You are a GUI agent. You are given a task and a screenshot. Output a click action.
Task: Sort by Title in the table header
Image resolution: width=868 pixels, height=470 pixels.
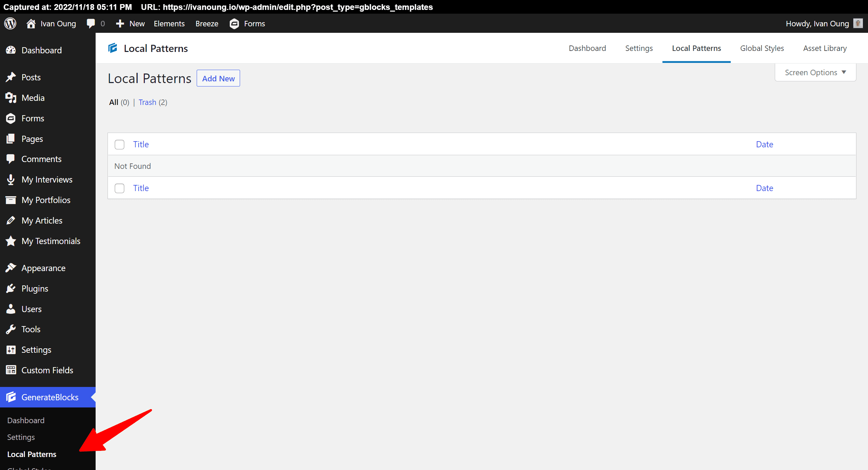(141, 144)
